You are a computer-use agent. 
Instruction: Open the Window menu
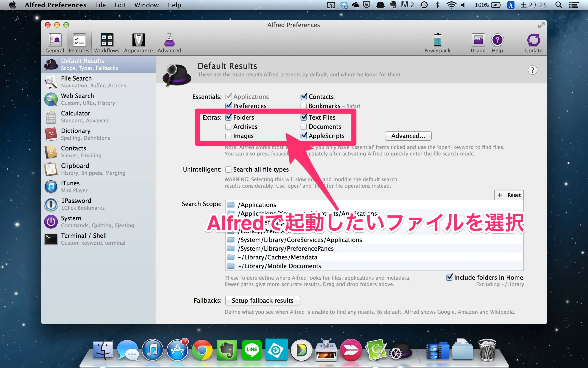pyautogui.click(x=147, y=5)
